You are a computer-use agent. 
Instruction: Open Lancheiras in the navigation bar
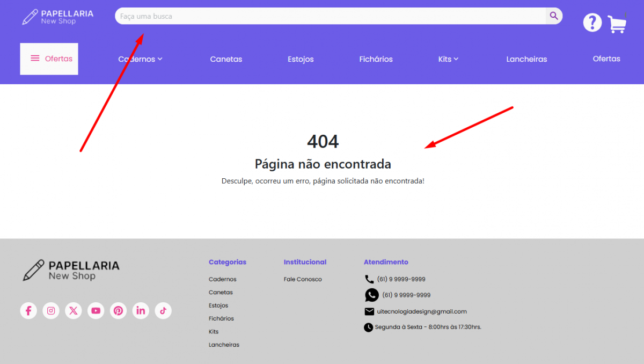(x=526, y=59)
